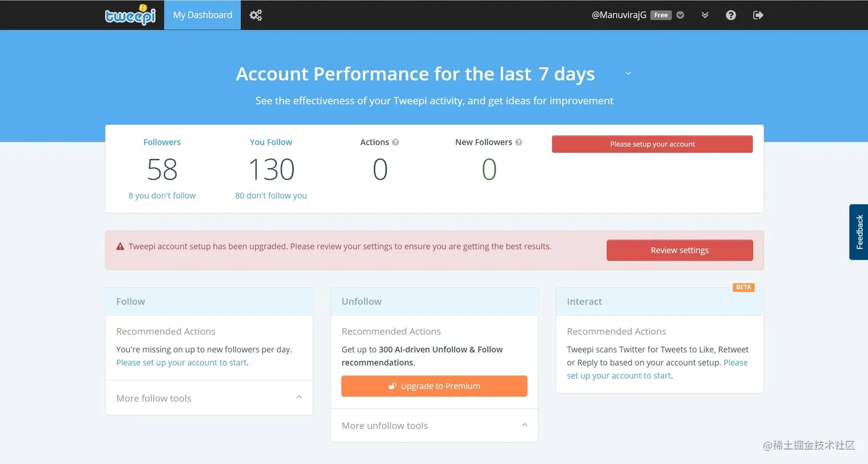Select the My Dashboard tab
Viewport: 868px width, 464px height.
tap(203, 15)
